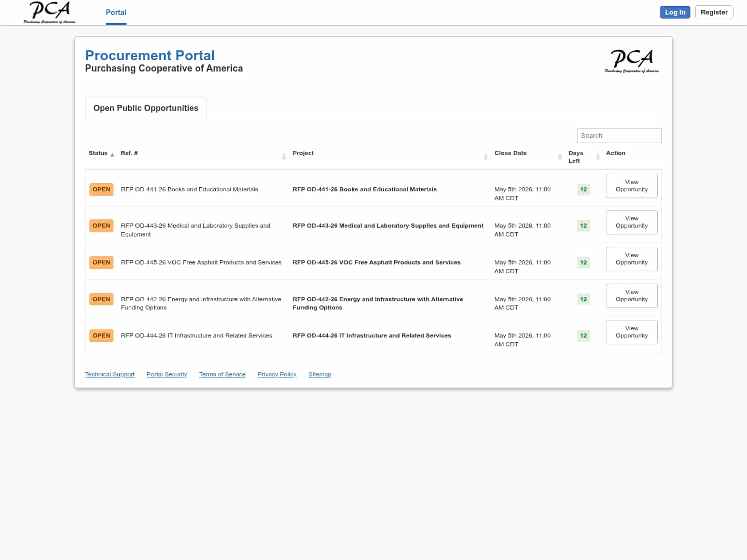Click the PCA logo in the header
The width and height of the screenshot is (747, 560).
49,12
